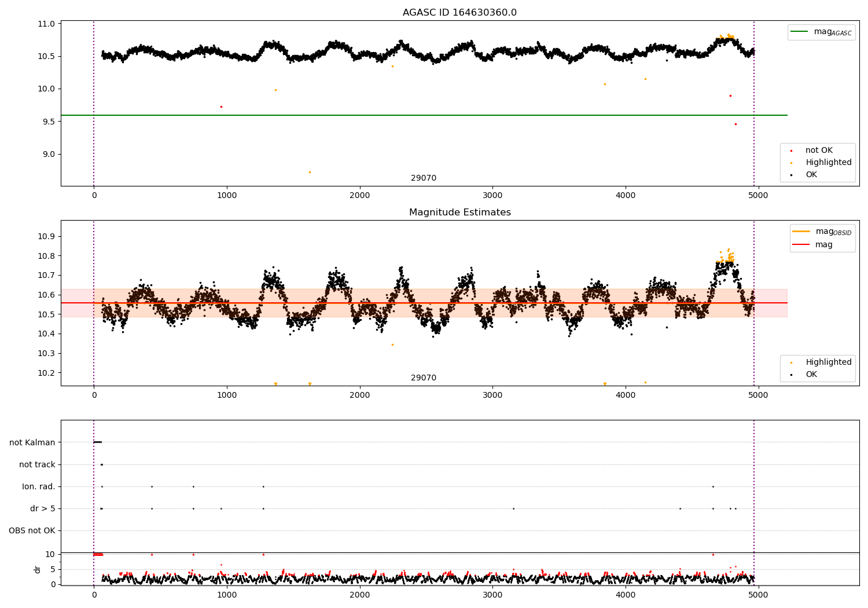The height and width of the screenshot is (608, 868).
Task: Click y-axis tick '10.6' in middle plot
Action: click(x=46, y=295)
